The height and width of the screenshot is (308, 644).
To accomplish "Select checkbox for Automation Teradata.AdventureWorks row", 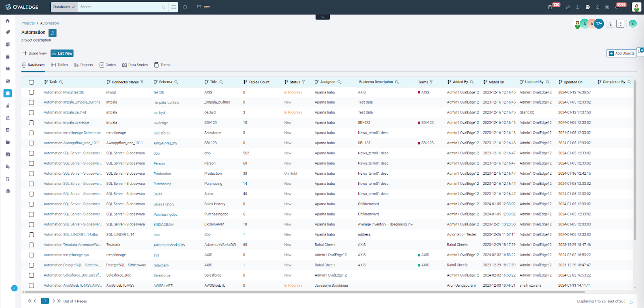I will tap(31, 245).
